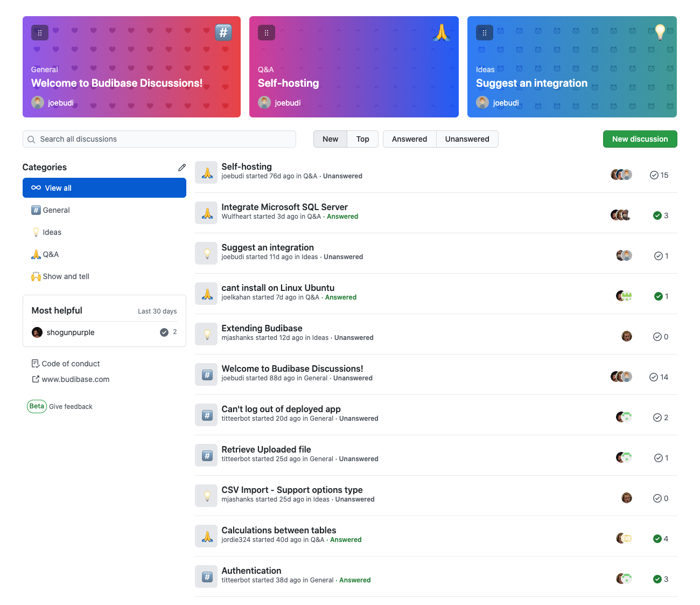
Task: Switch to the Top tab
Action: (362, 139)
